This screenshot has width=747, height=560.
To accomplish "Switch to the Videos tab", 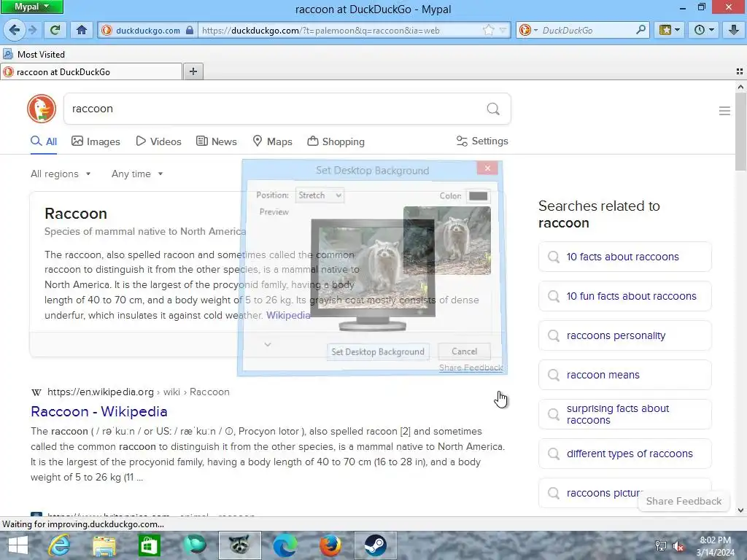I will (158, 141).
